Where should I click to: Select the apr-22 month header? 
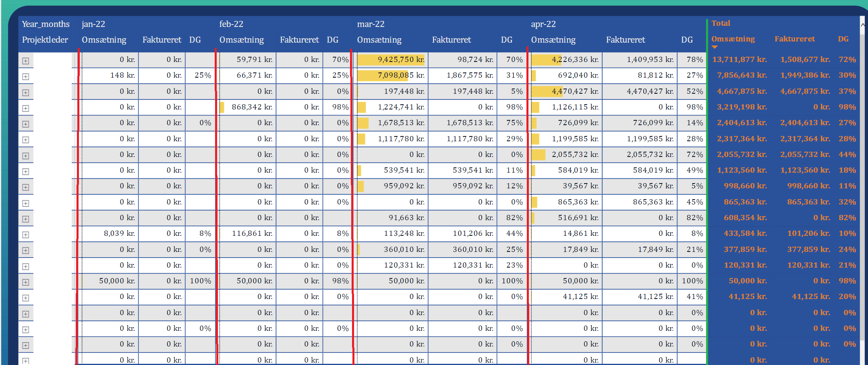coord(543,24)
